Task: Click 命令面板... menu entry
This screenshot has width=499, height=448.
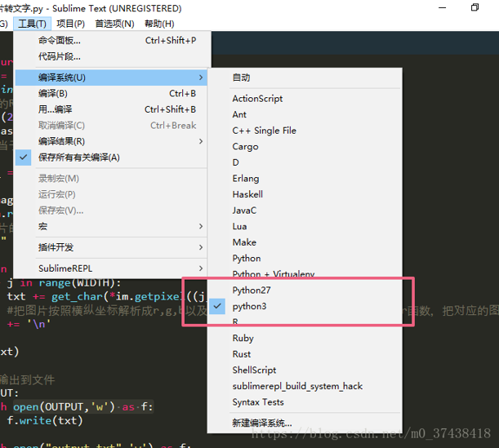Action: [60, 40]
